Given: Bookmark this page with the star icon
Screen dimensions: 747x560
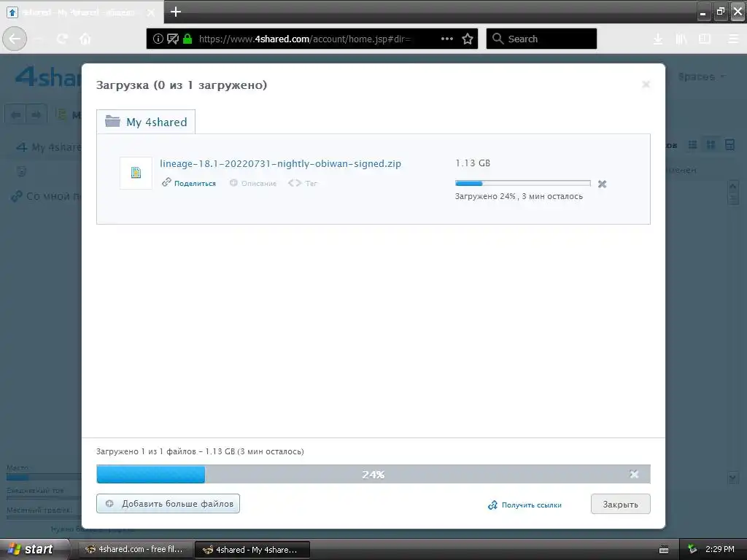Looking at the screenshot, I should pos(468,39).
